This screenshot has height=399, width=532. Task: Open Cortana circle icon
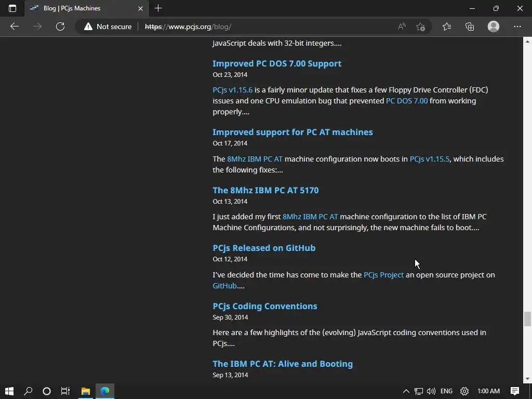click(47, 391)
